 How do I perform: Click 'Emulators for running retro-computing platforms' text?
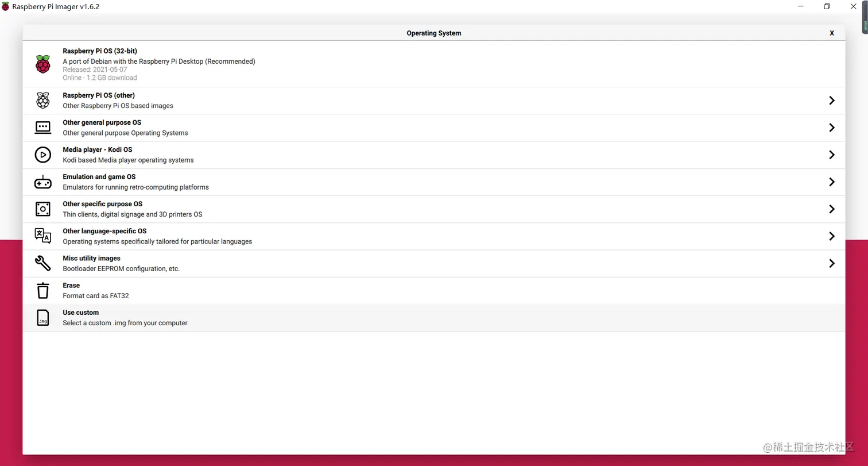click(135, 187)
